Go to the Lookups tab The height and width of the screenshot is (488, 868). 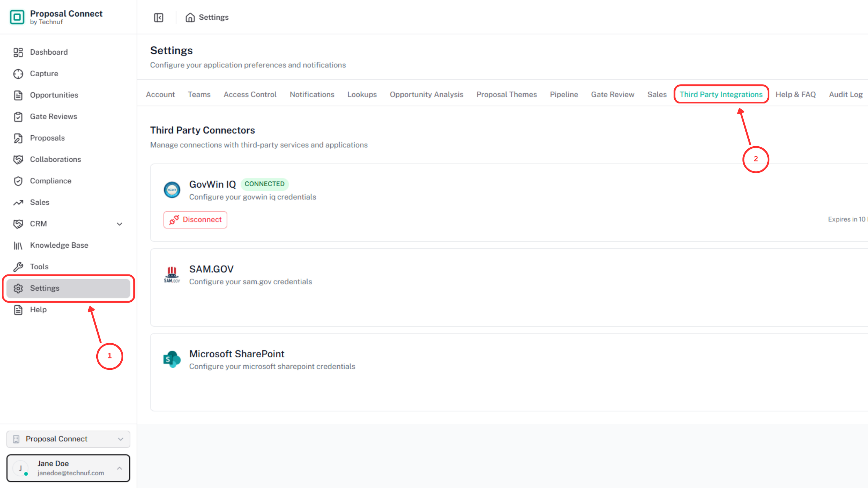tap(362, 95)
